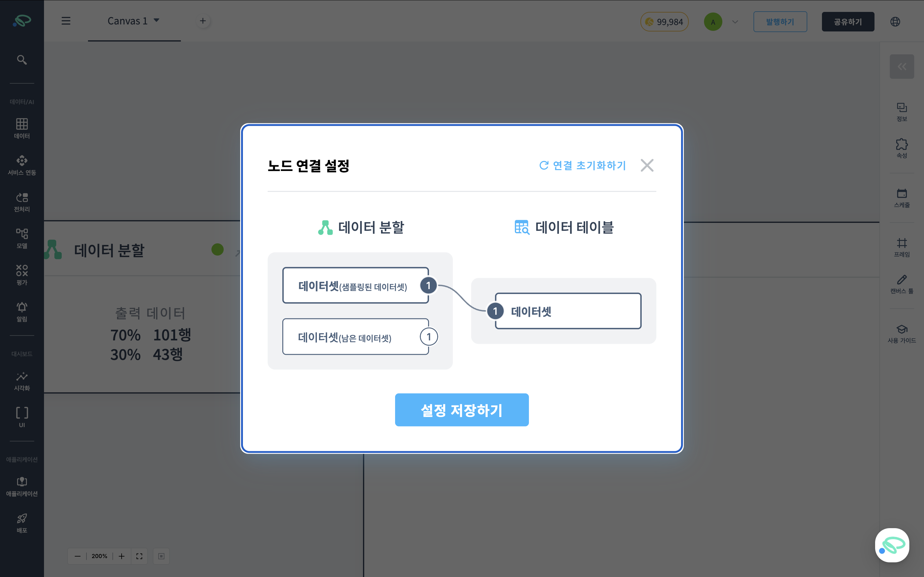924x577 pixels.
Task: Toggle the minimap button next to zoom controls
Action: [161, 556]
